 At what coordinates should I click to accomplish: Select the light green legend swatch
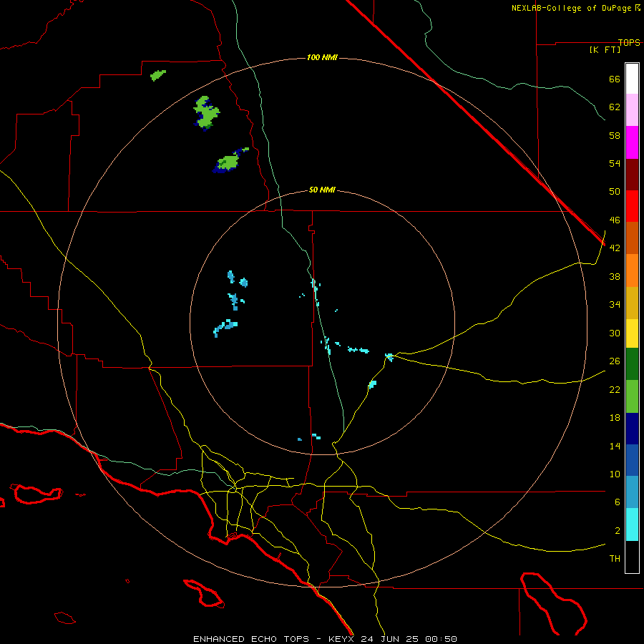(x=632, y=396)
